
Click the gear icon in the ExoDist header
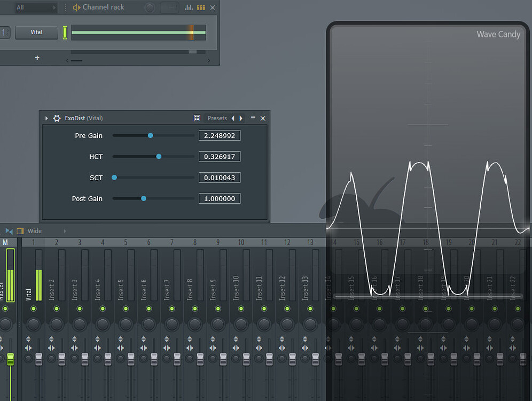tap(57, 118)
